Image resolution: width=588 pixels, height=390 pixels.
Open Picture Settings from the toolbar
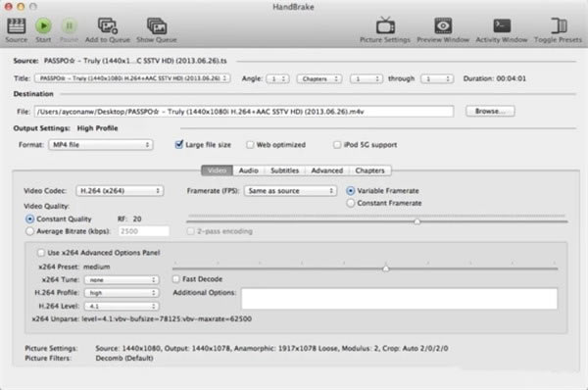click(385, 25)
